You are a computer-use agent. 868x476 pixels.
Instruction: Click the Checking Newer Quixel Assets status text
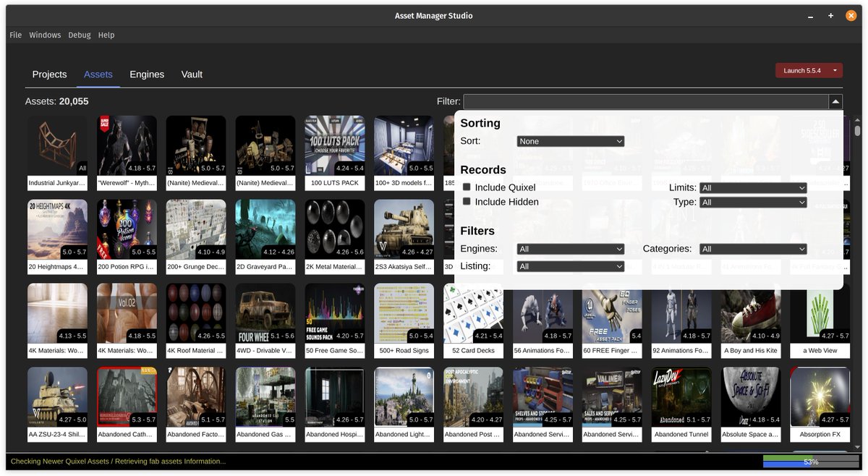point(119,462)
